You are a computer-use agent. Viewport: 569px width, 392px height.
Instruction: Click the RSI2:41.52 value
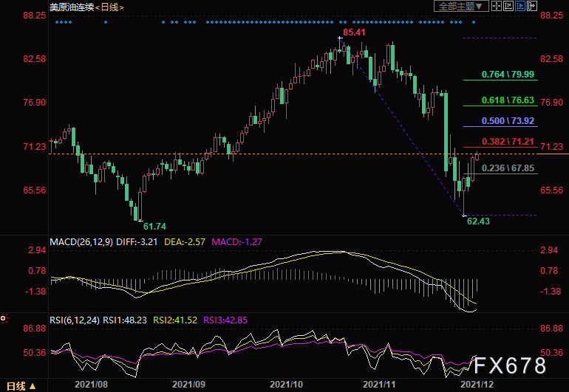pyautogui.click(x=175, y=320)
